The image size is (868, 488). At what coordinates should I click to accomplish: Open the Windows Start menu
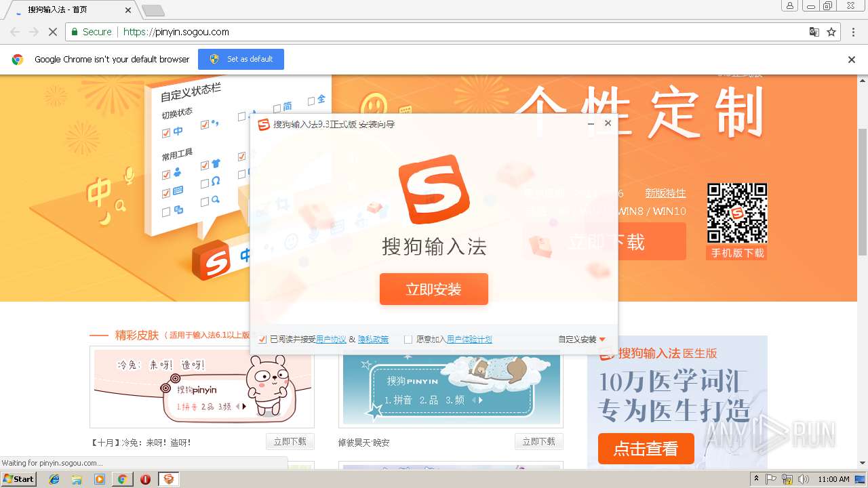pyautogui.click(x=18, y=479)
